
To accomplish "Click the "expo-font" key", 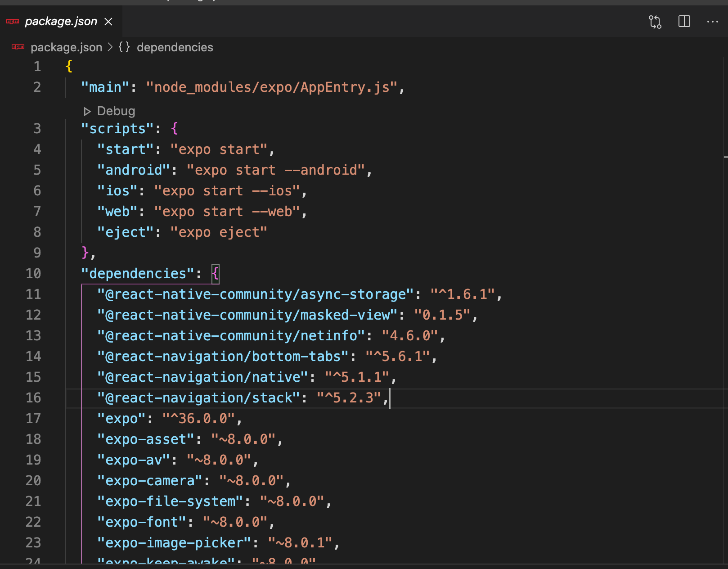I will pos(142,522).
